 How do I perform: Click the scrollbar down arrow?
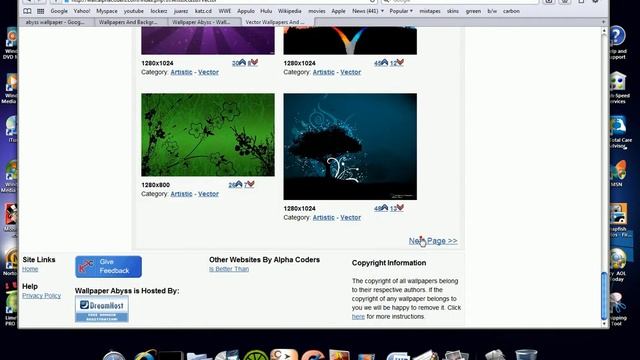click(604, 324)
